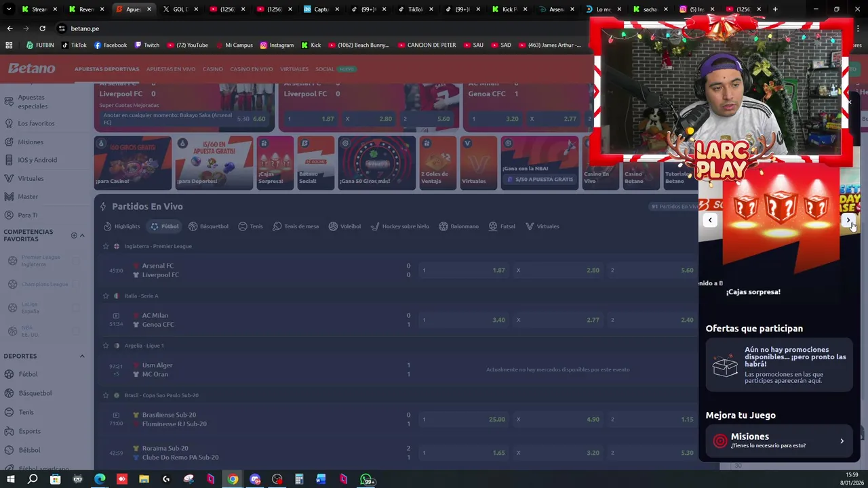Open Windows Start menu
The image size is (868, 488).
(x=10, y=479)
